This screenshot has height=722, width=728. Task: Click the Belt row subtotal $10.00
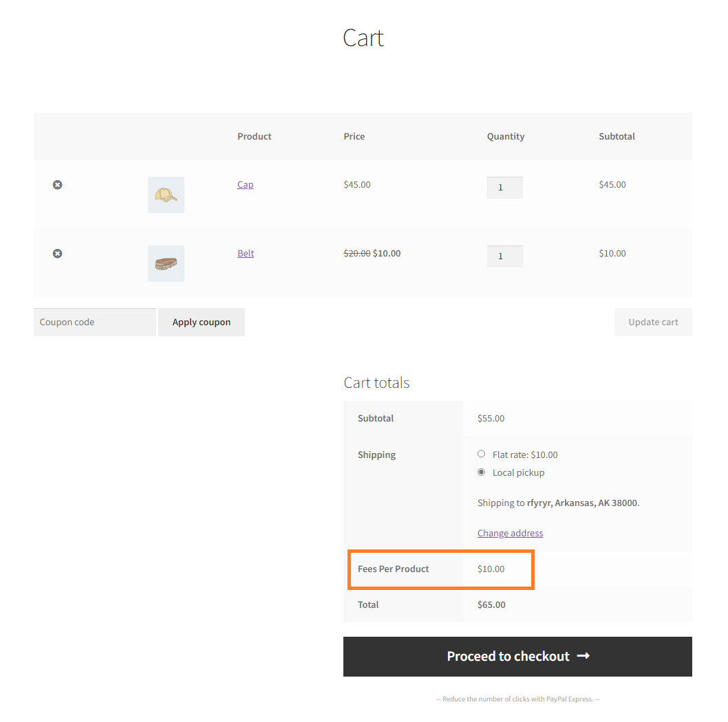point(612,253)
